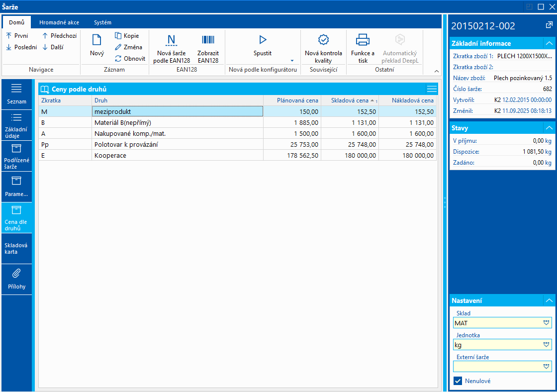
Task: Click the Seznam list icon
Action: [x=16, y=94]
